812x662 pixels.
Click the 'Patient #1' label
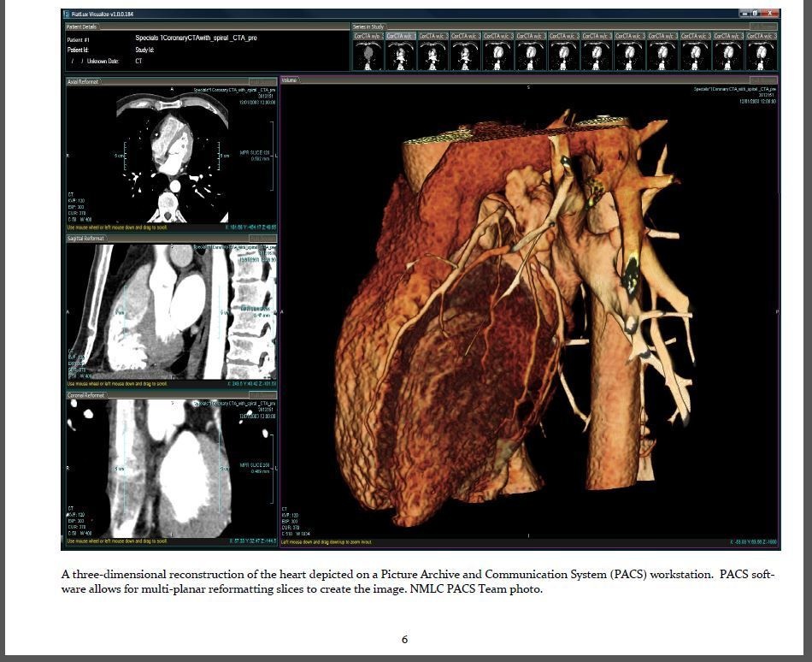(78, 40)
